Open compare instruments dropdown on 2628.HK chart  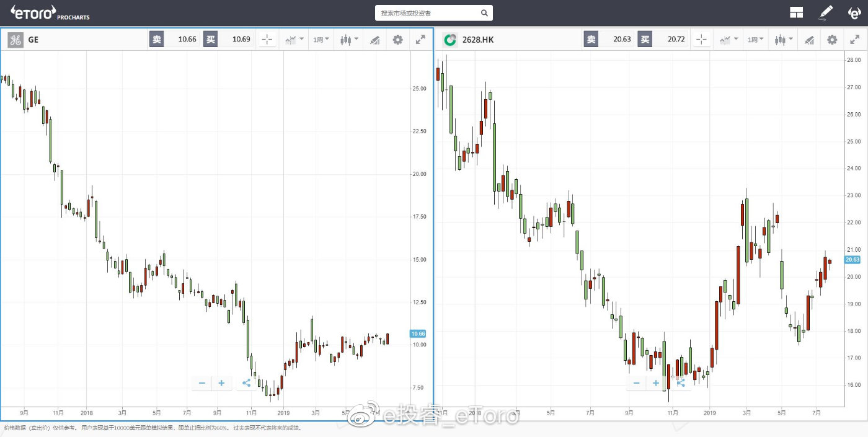coord(728,40)
